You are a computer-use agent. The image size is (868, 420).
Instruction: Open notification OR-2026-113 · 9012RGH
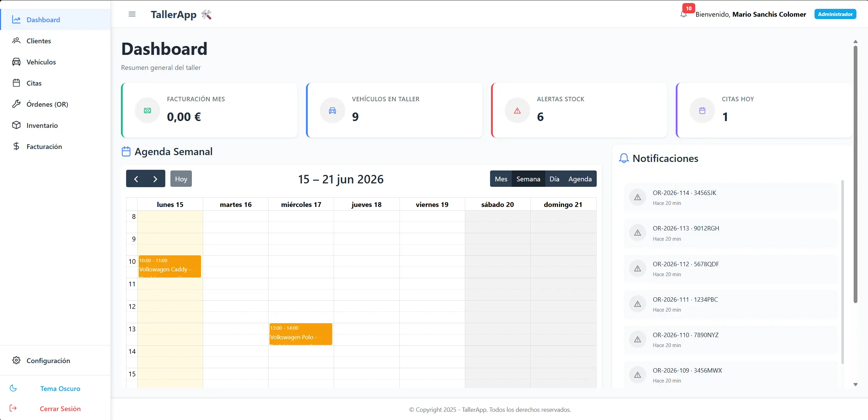pos(731,233)
